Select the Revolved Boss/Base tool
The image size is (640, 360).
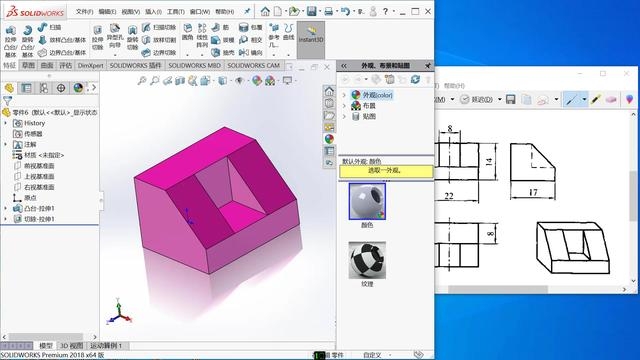tap(27, 40)
